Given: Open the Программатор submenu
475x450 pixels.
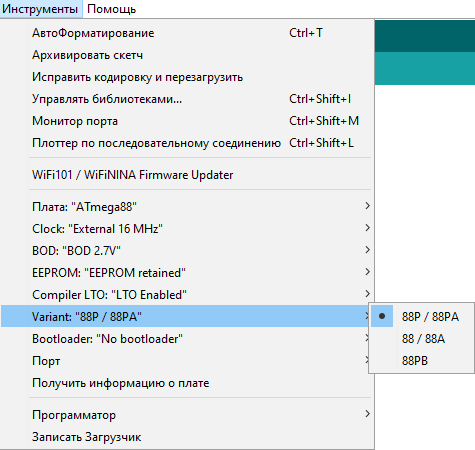Looking at the screenshot, I should point(187,414).
